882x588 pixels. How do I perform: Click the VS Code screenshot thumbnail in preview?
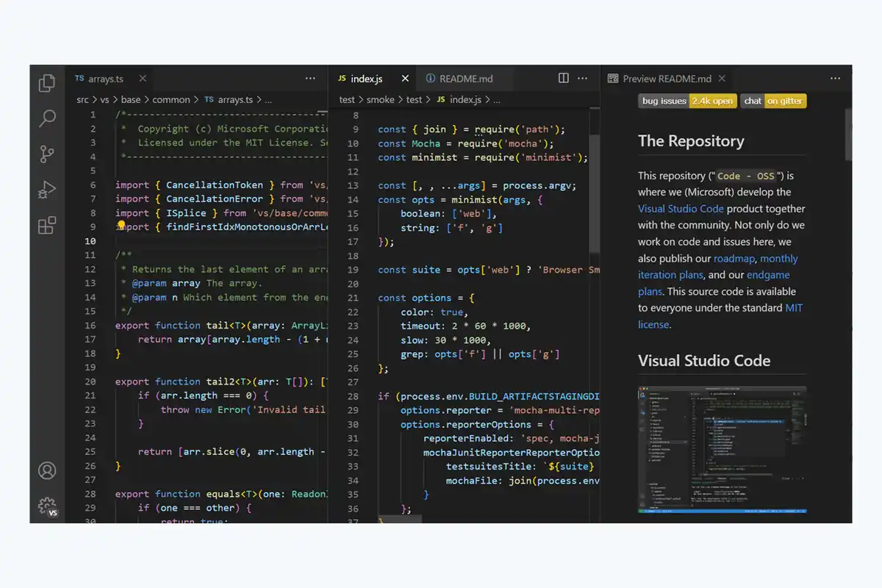pyautogui.click(x=722, y=449)
